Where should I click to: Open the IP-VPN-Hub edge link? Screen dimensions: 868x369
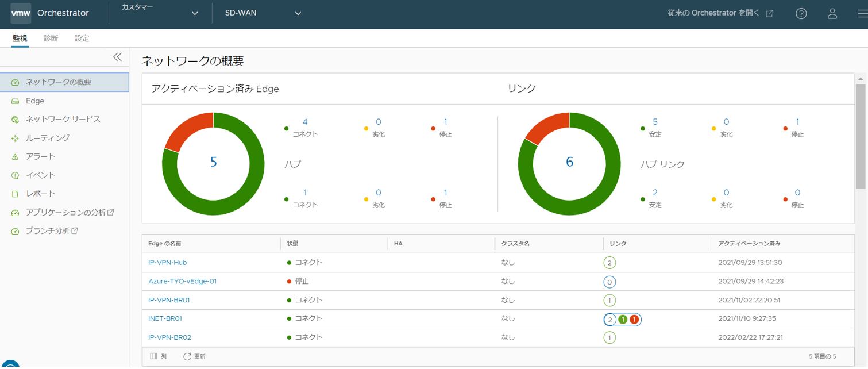[x=167, y=263]
